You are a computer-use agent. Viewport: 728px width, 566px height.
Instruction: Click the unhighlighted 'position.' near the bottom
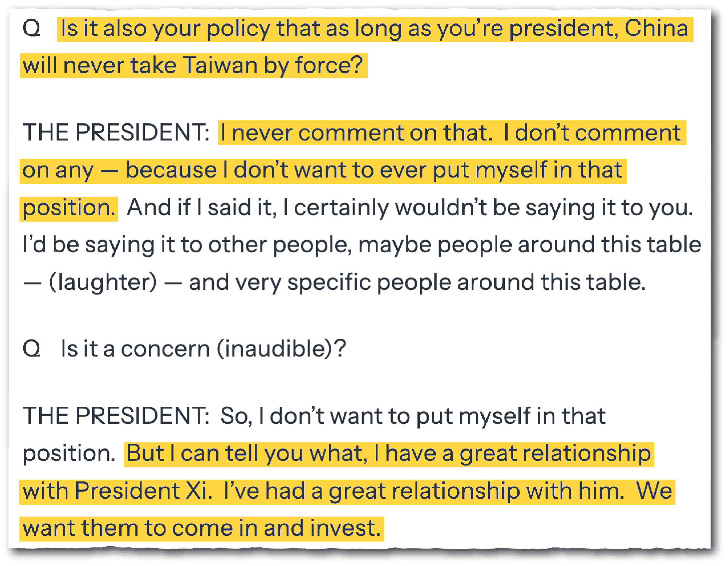pos(69,454)
